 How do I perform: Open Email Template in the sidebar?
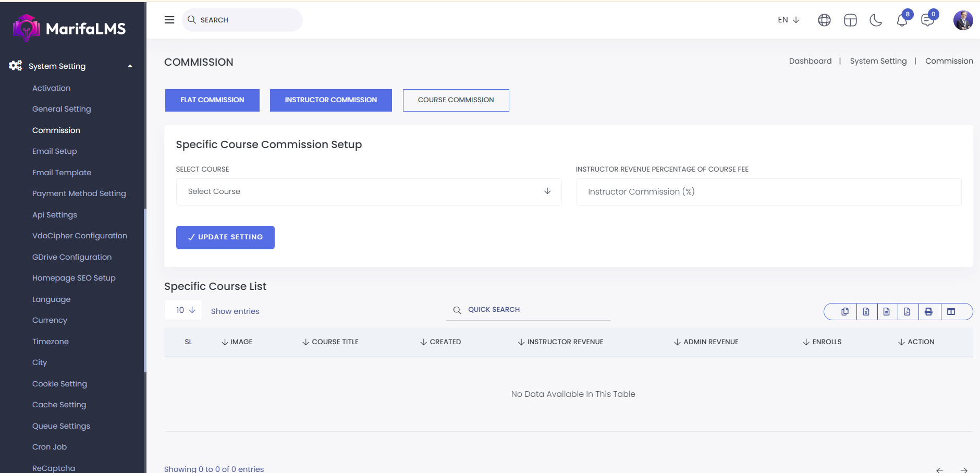coord(62,173)
